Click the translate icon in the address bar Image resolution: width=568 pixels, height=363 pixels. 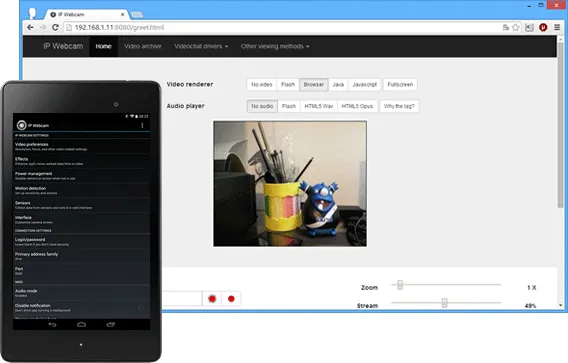[x=506, y=28]
